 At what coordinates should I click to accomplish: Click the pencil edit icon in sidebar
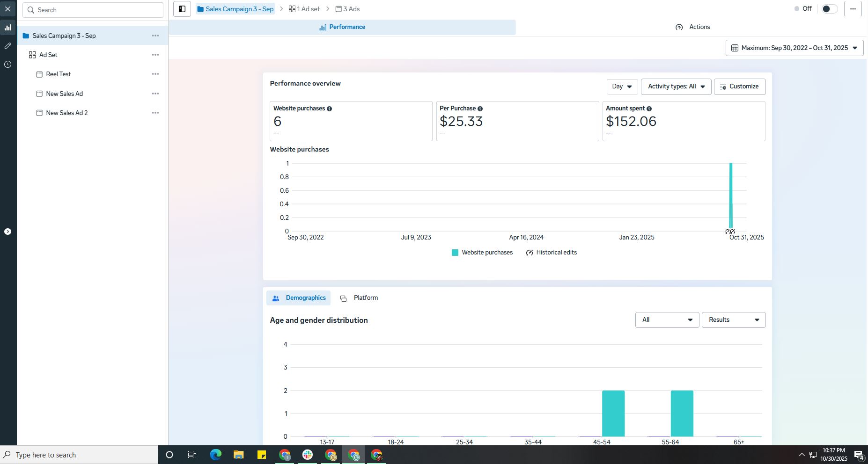pyautogui.click(x=8, y=46)
